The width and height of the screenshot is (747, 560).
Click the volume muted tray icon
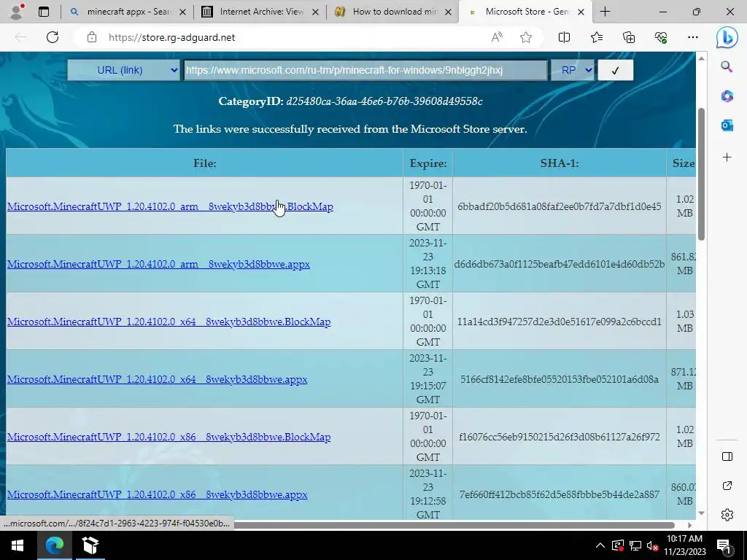click(x=652, y=545)
